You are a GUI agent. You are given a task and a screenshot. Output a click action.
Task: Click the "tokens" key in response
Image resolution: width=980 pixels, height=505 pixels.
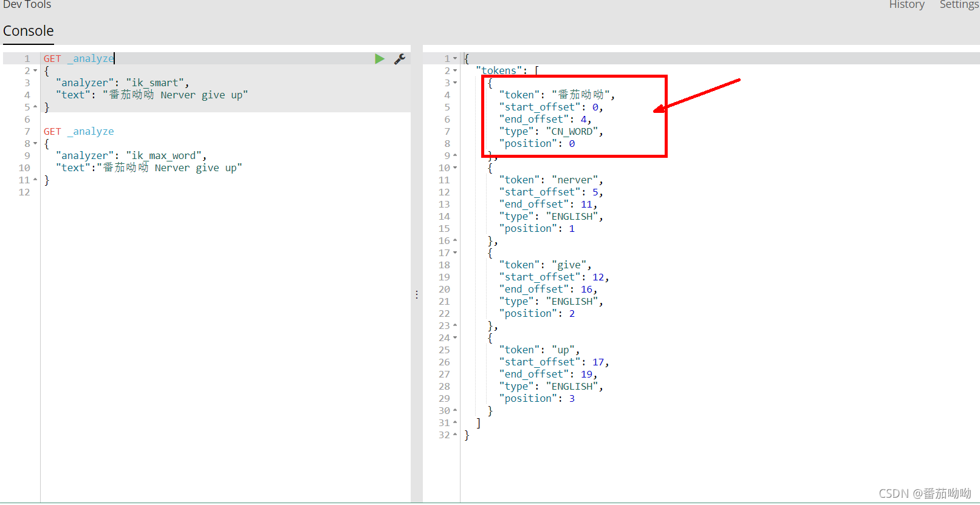pos(499,71)
